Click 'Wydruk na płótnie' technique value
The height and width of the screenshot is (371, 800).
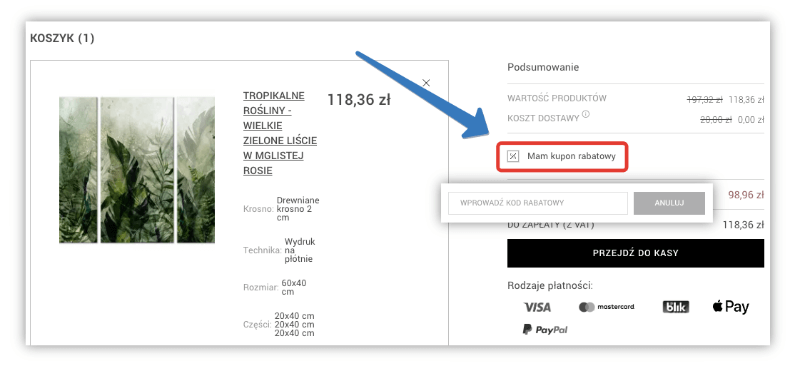click(x=299, y=251)
